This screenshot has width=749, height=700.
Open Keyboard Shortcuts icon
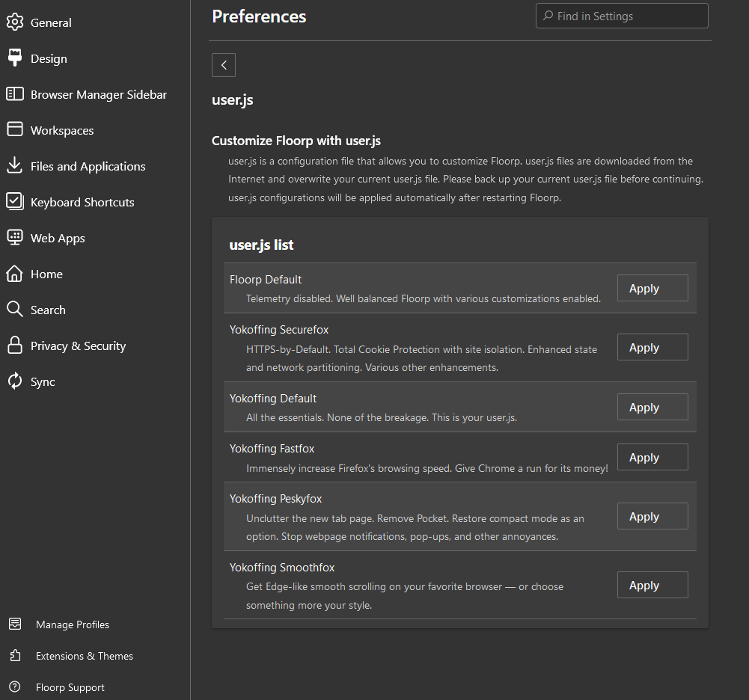coord(15,202)
